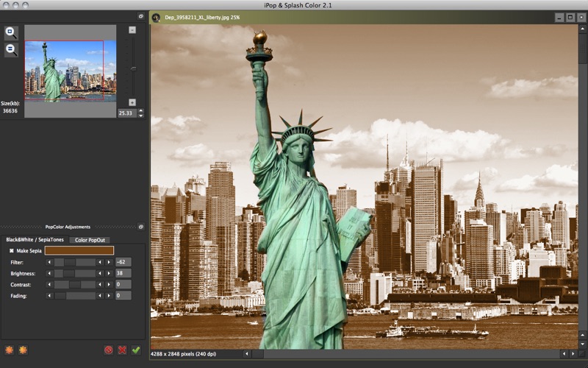
Task: Click the first orange burst icon
Action: click(10, 350)
